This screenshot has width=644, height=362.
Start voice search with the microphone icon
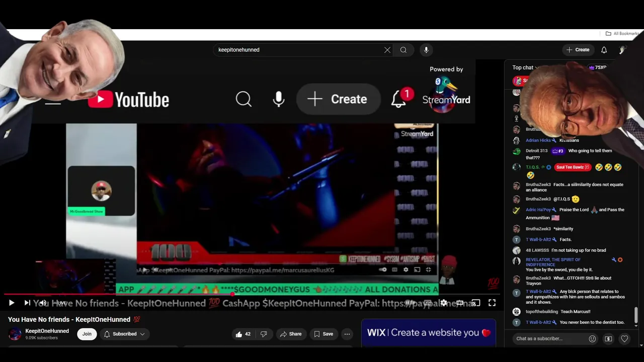coord(426,50)
